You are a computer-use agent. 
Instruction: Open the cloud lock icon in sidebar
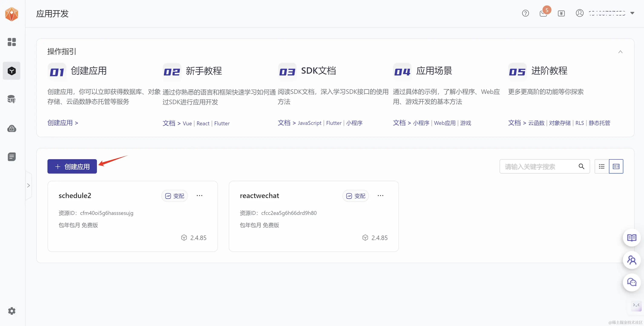point(11,128)
